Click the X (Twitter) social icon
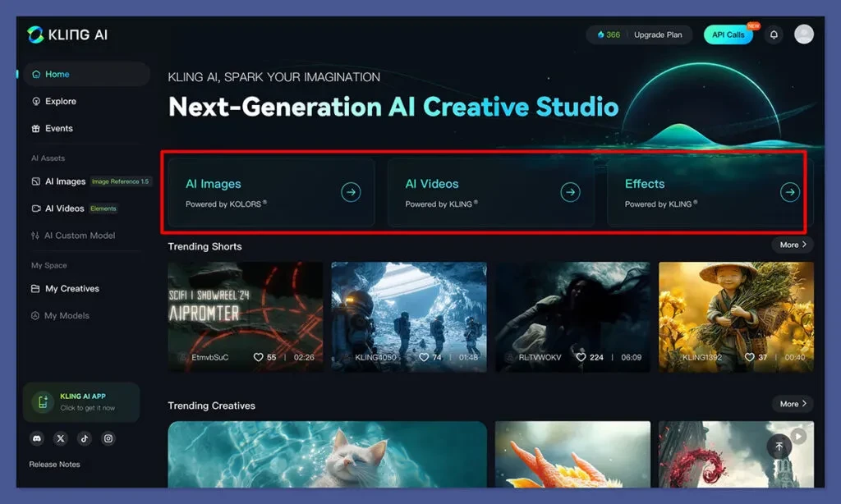 pyautogui.click(x=61, y=438)
